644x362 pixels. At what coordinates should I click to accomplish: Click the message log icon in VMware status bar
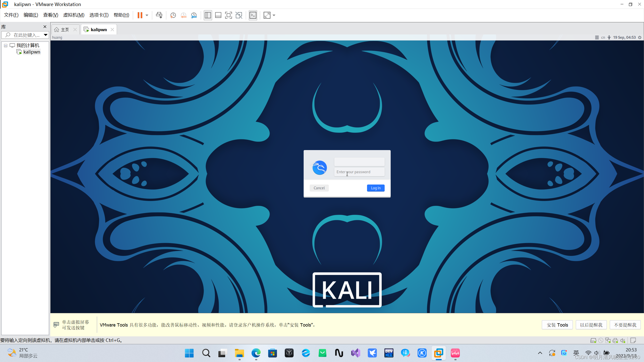tap(633, 340)
